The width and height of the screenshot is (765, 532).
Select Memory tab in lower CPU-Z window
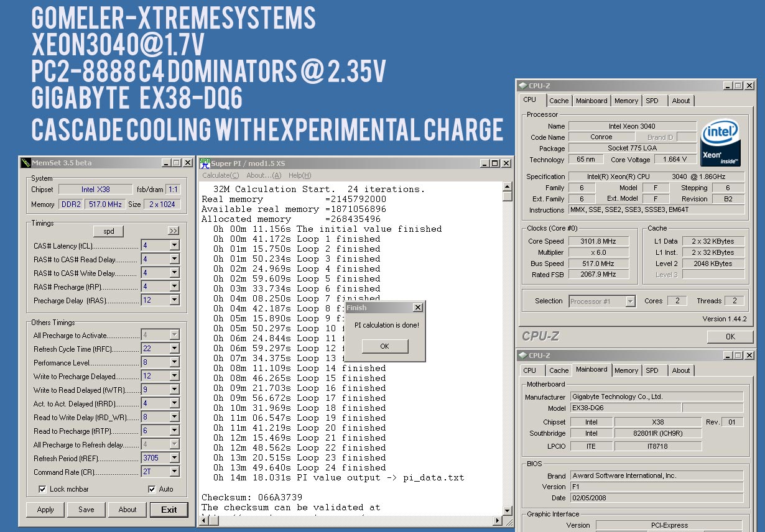coord(626,370)
